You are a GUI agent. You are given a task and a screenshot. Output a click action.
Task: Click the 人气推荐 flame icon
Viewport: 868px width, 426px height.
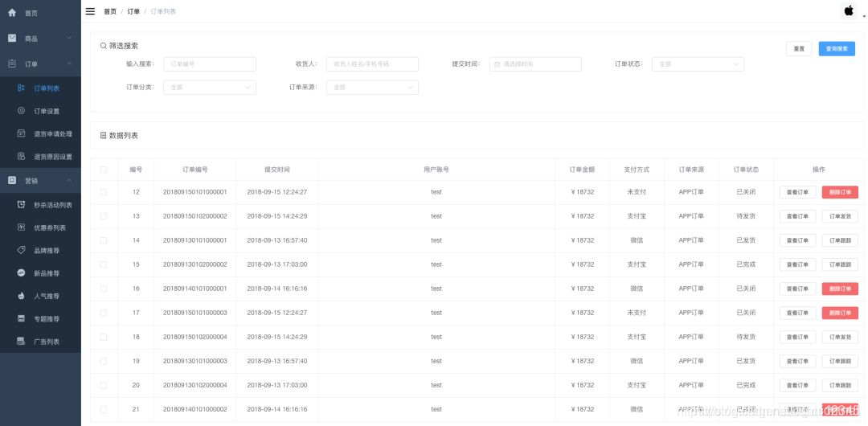pos(21,296)
